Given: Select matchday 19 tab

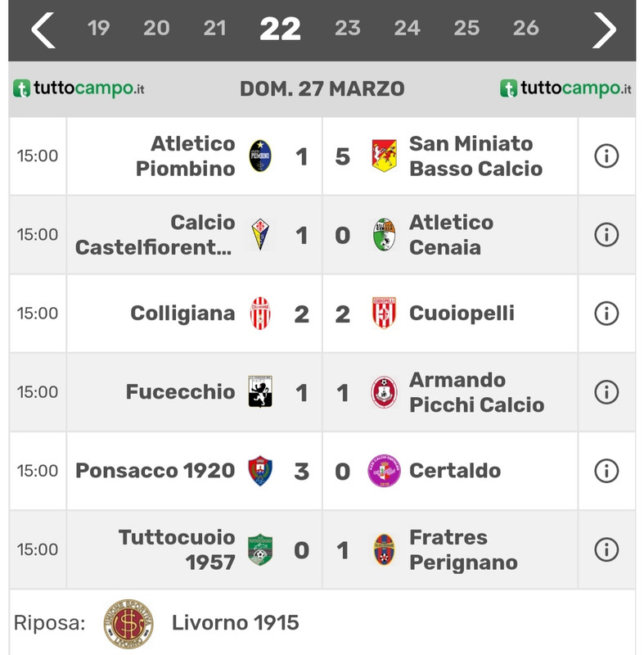Looking at the screenshot, I should tap(98, 29).
